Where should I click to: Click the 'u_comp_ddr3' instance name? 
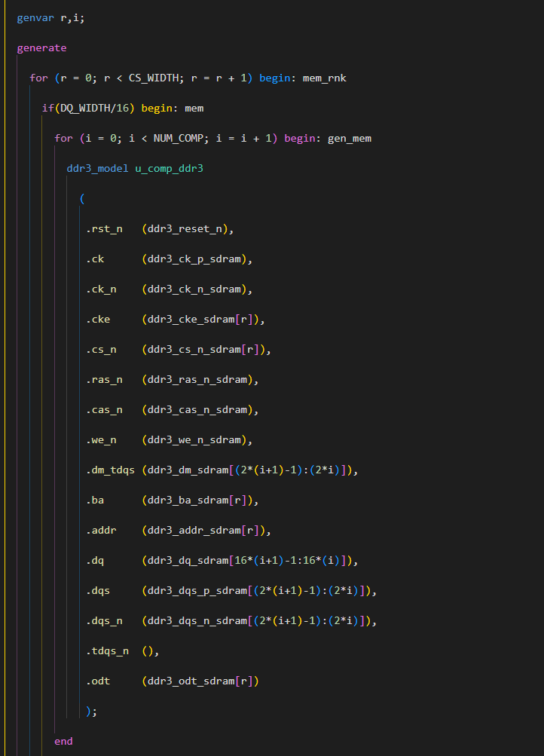pyautogui.click(x=169, y=169)
